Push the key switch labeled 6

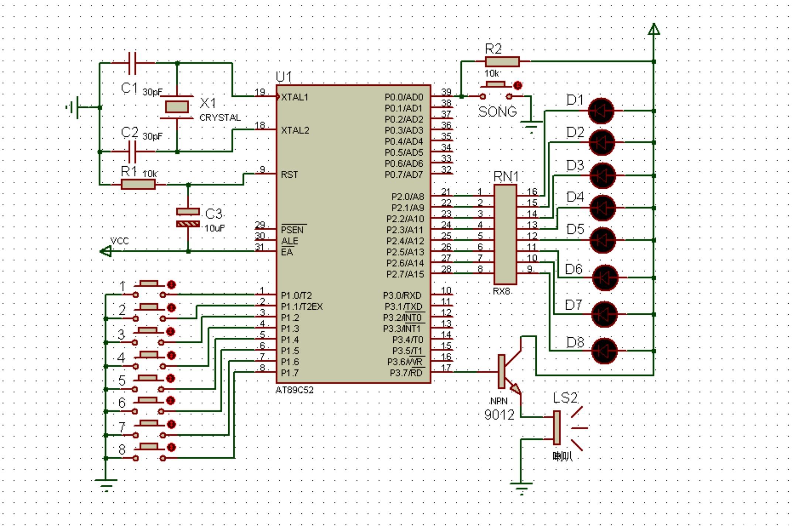tap(149, 400)
